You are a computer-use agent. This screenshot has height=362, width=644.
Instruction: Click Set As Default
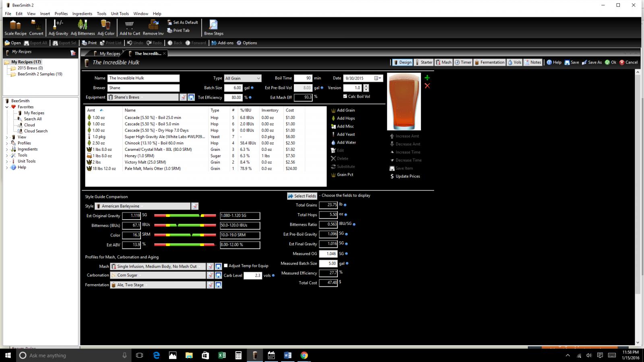tap(182, 23)
